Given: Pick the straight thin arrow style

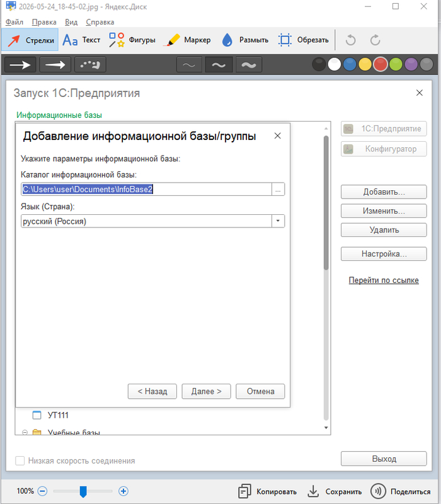Looking at the screenshot, I should pos(20,65).
